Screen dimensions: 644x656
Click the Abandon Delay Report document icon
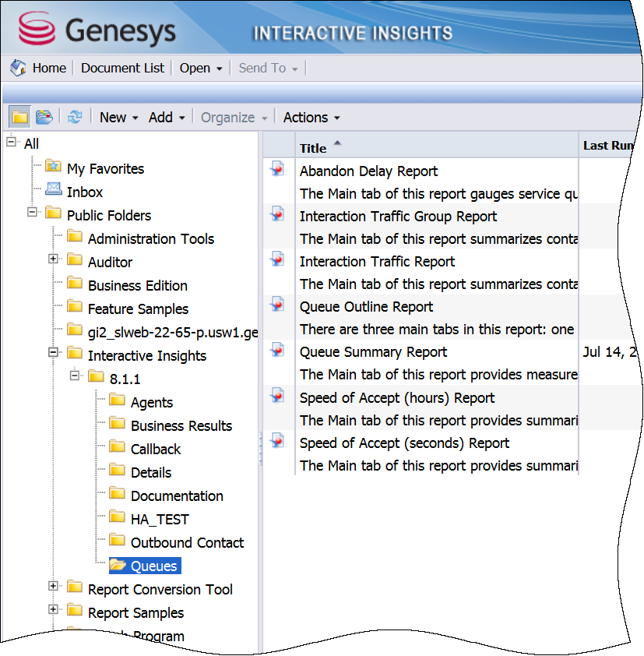(277, 169)
